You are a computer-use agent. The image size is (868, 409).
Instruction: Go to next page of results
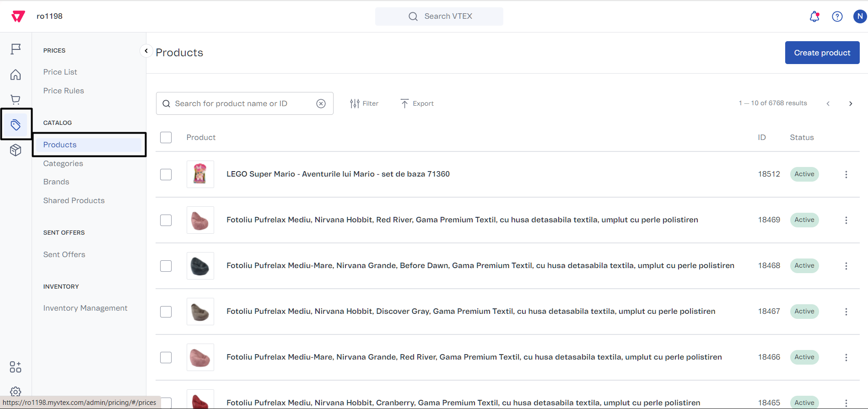coord(850,104)
